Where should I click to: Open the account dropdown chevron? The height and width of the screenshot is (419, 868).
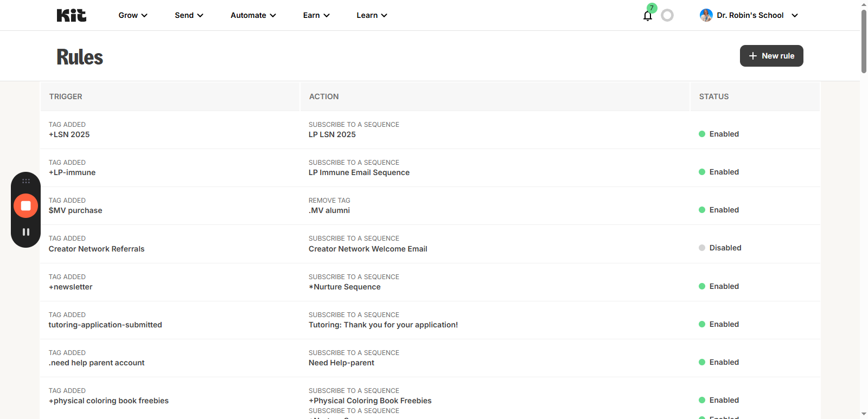click(795, 15)
